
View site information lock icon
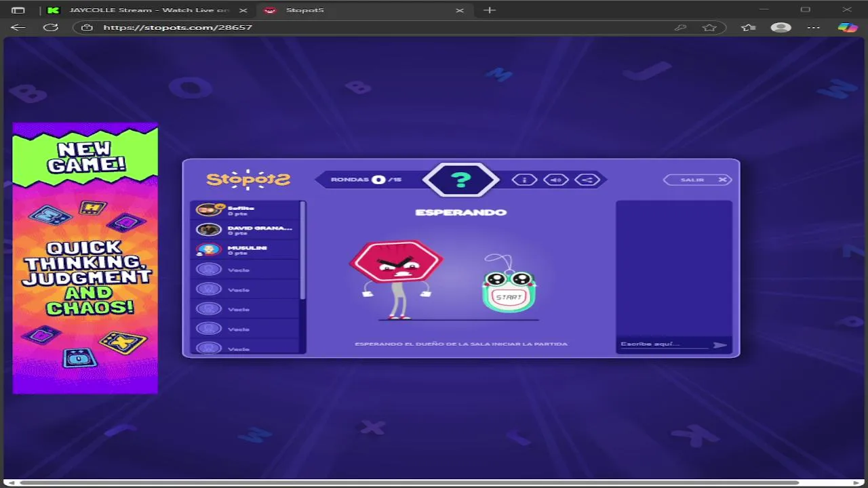click(x=87, y=27)
